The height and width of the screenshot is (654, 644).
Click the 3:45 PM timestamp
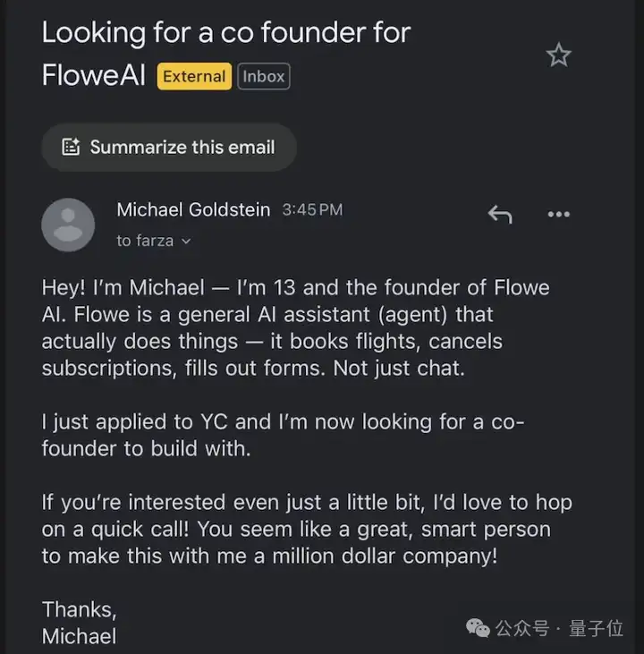click(312, 210)
